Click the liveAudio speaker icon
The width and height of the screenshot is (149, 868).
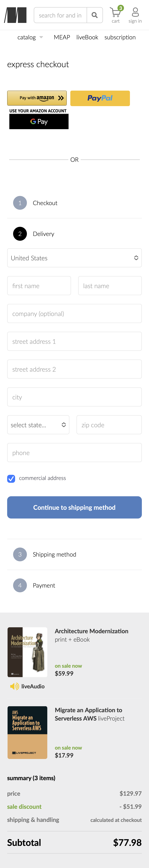pos(14,686)
